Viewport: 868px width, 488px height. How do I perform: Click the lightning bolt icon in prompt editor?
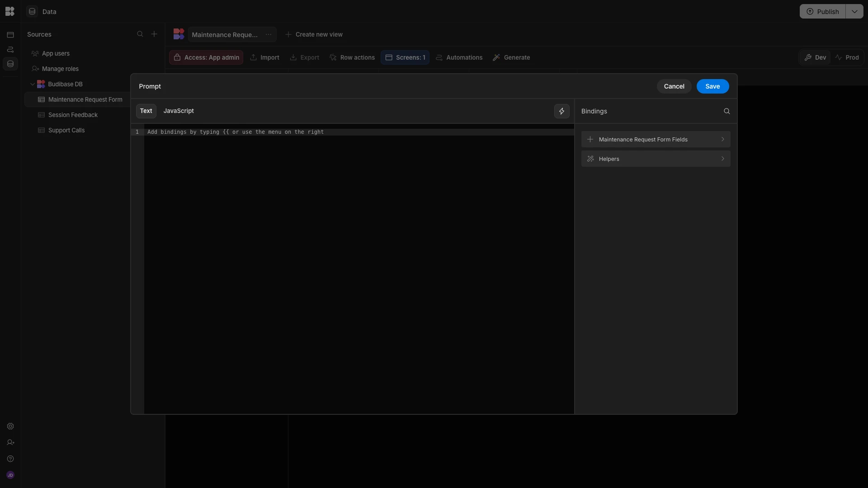561,111
